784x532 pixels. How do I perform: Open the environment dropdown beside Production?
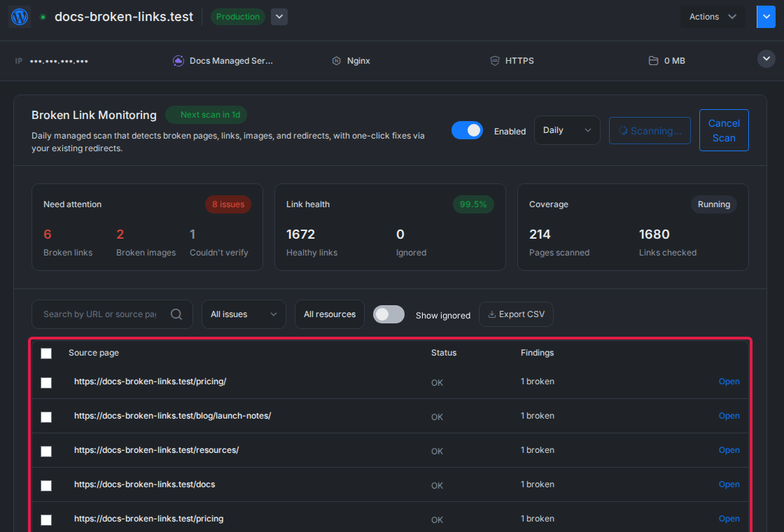coord(279,17)
